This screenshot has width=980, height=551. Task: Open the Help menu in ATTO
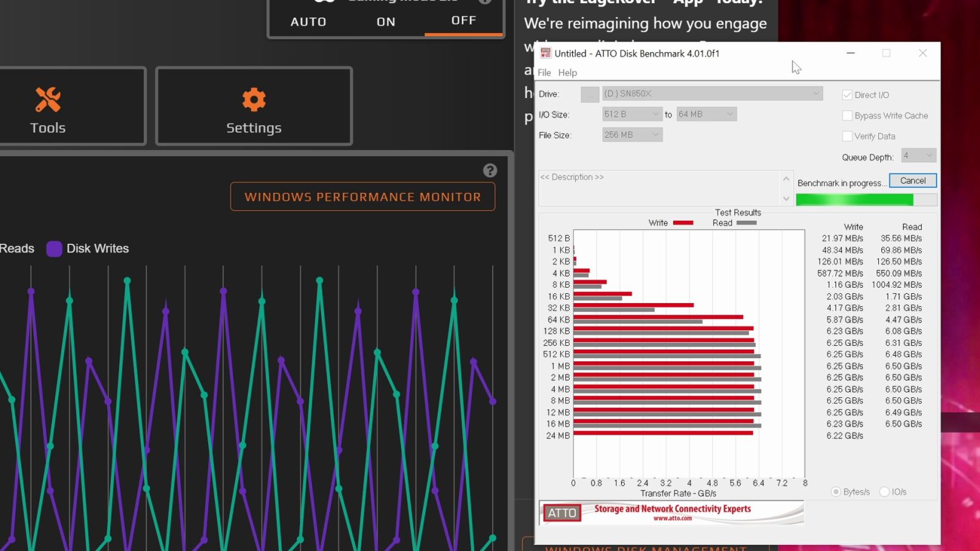click(567, 72)
